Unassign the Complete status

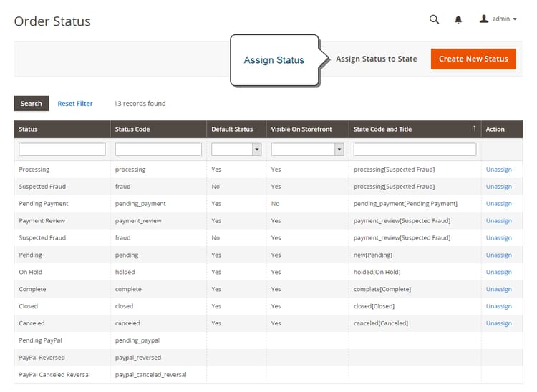click(x=498, y=289)
